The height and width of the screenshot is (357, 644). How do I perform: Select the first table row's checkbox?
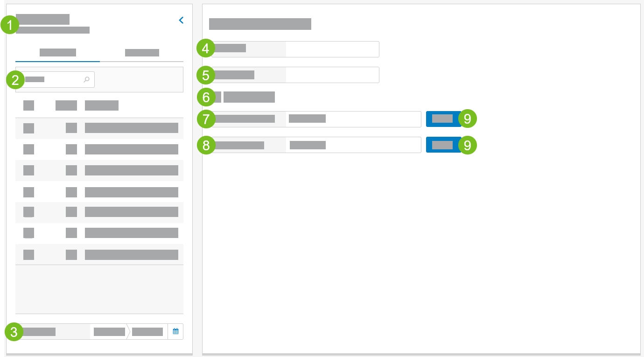[x=28, y=128]
